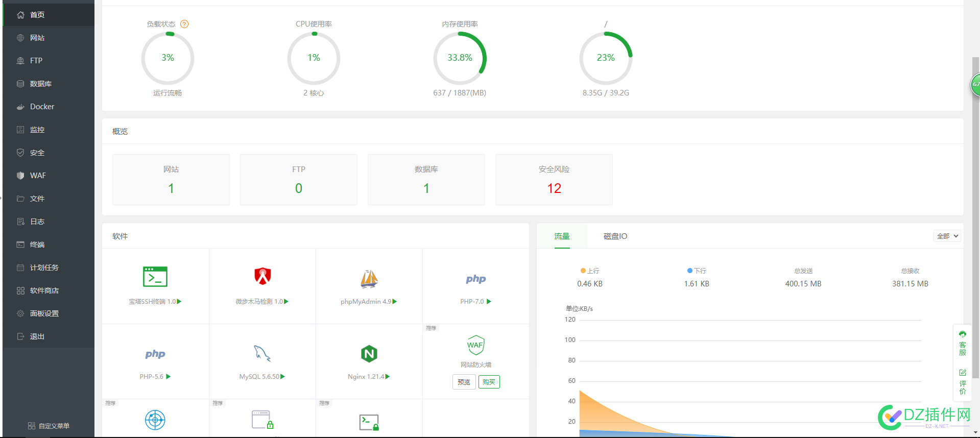Open the 监控 monitoring sidebar item
Screen dimensions: 980x438
point(49,130)
